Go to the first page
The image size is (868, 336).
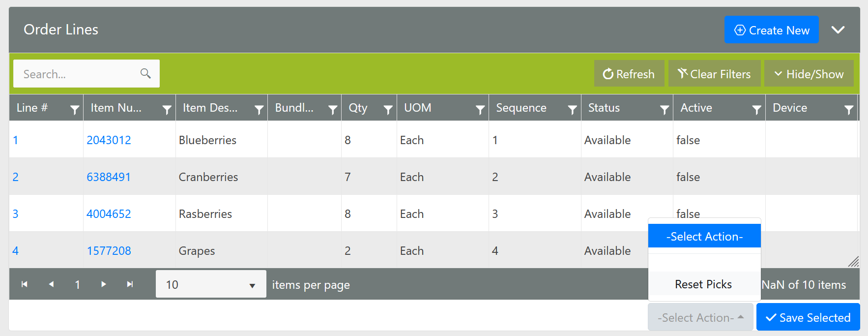click(x=25, y=284)
